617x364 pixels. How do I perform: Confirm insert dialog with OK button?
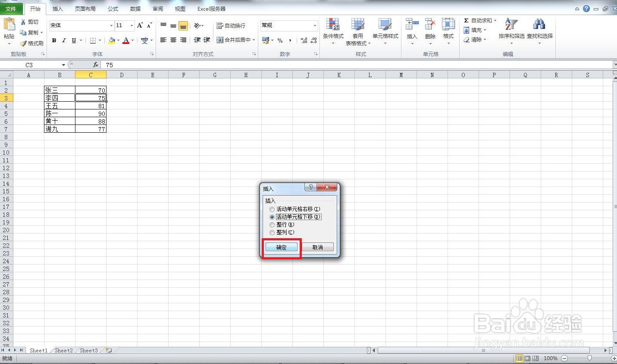[x=281, y=247]
